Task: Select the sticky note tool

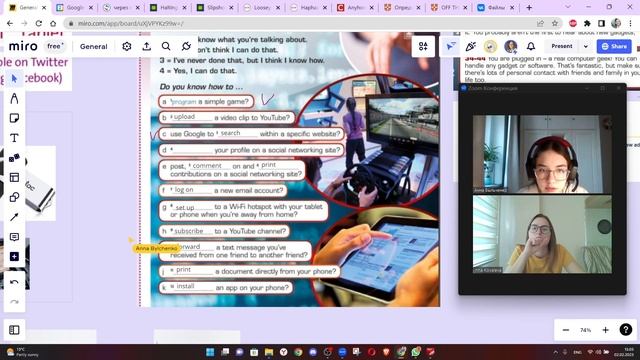Action: (14, 118)
